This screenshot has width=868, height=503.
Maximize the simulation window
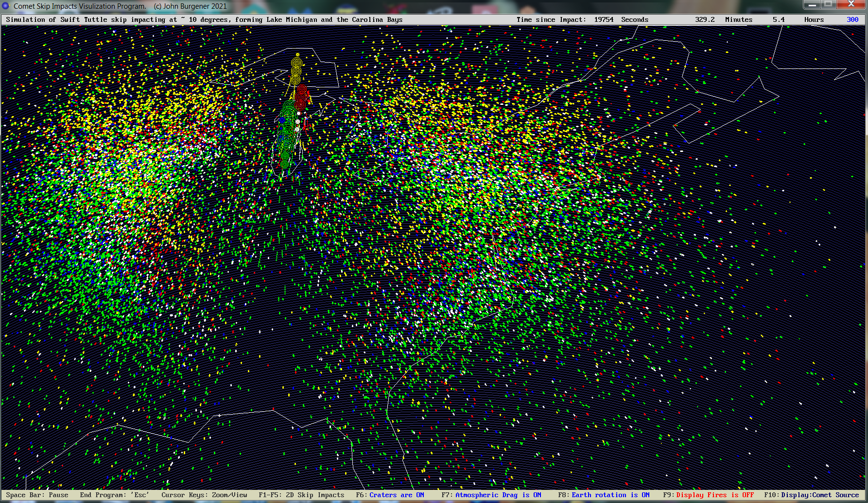(x=828, y=4)
